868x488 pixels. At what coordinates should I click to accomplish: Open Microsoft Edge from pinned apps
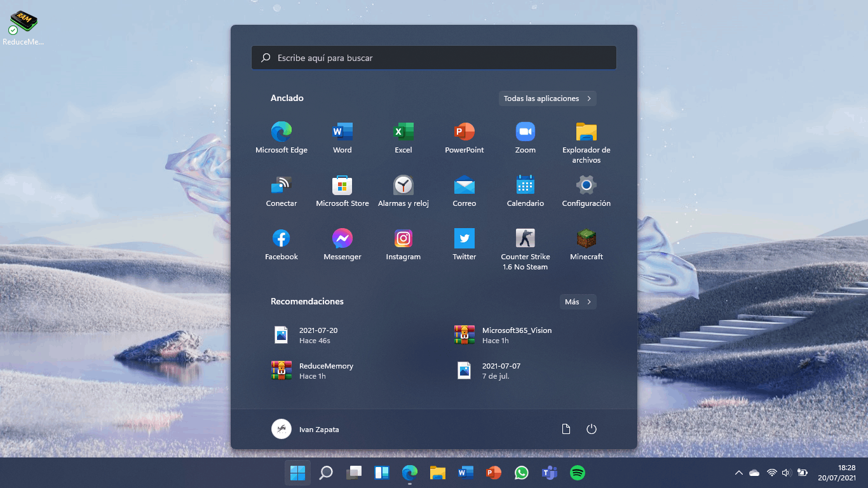pyautogui.click(x=281, y=138)
